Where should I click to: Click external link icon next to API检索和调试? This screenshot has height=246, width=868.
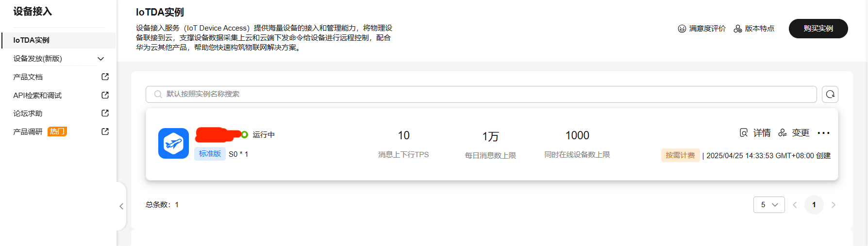tap(105, 95)
